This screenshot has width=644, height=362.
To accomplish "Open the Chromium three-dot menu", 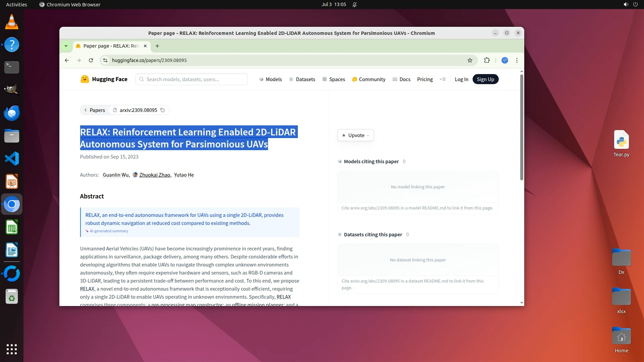I will pos(517,60).
